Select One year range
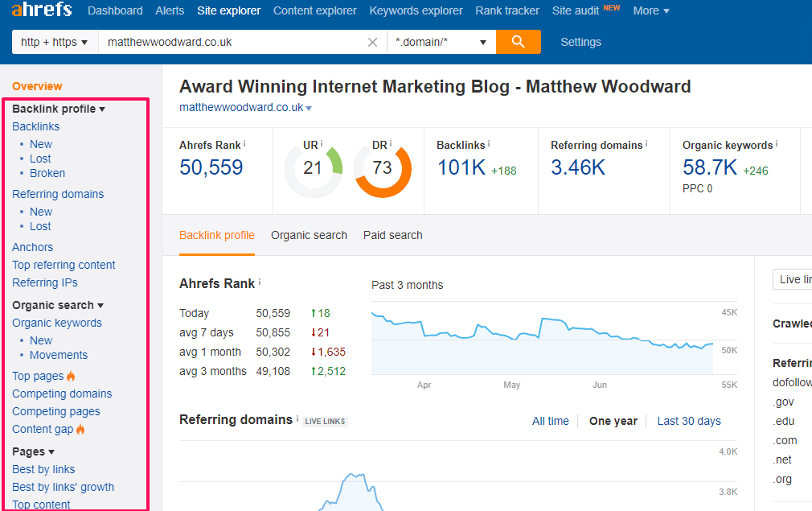812x511 pixels. 613,422
